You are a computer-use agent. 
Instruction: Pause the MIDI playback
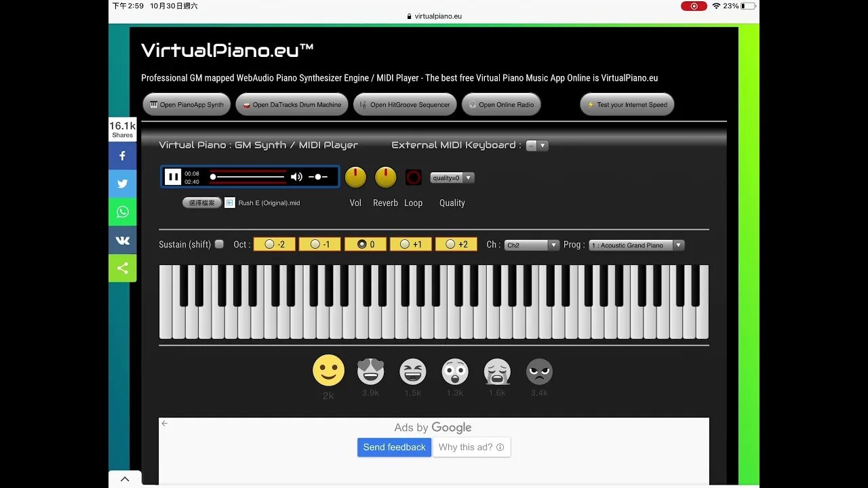pos(173,177)
